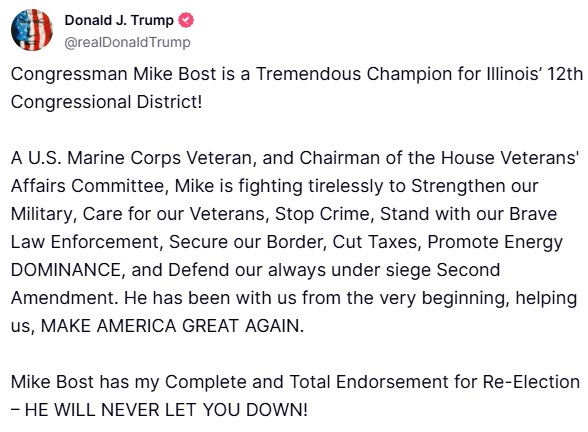The image size is (588, 432).
Task: Click the word "Amendment" in the post
Action: point(62,298)
